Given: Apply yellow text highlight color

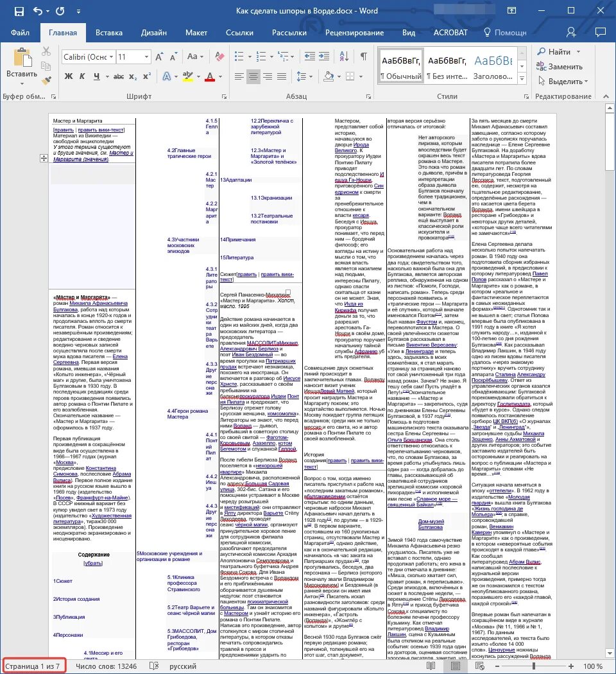Looking at the screenshot, I should (x=188, y=76).
